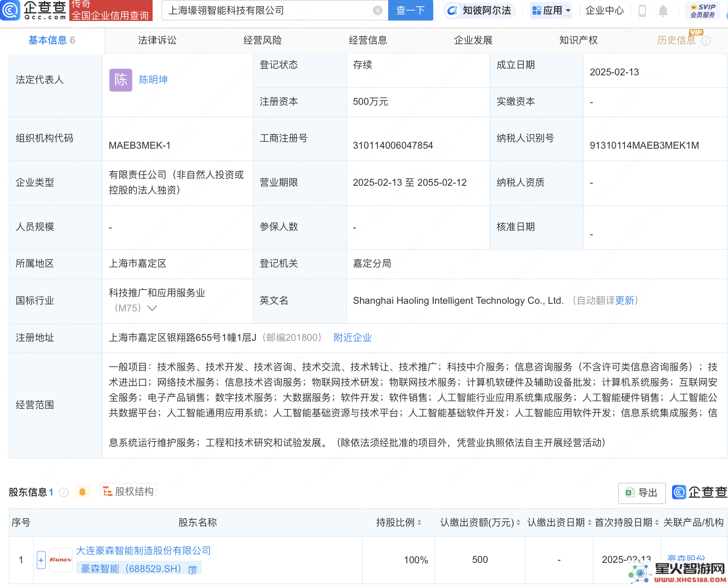
Task: Click in the company name search field
Action: [268, 10]
